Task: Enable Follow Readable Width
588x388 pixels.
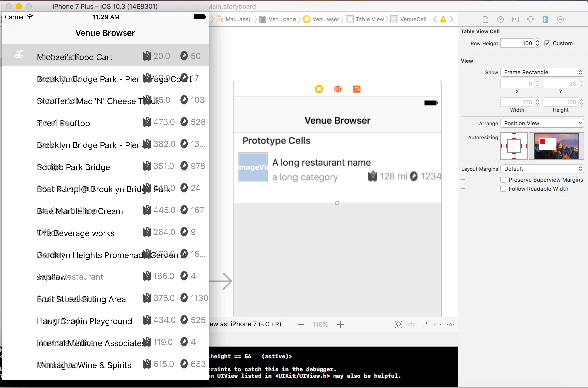Action: click(503, 189)
